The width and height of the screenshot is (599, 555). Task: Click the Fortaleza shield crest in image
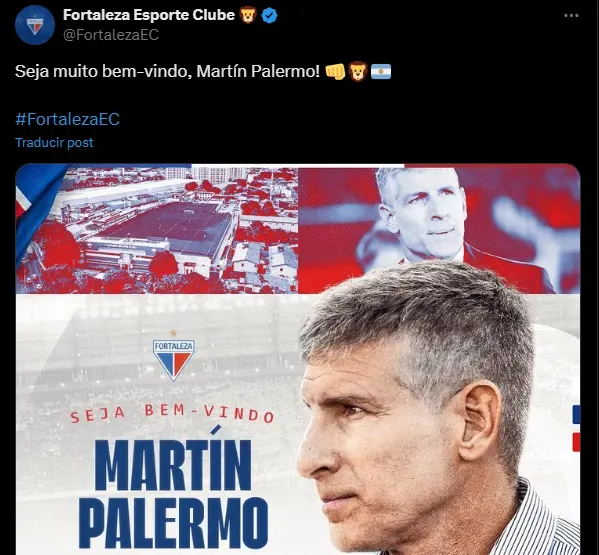tap(174, 359)
